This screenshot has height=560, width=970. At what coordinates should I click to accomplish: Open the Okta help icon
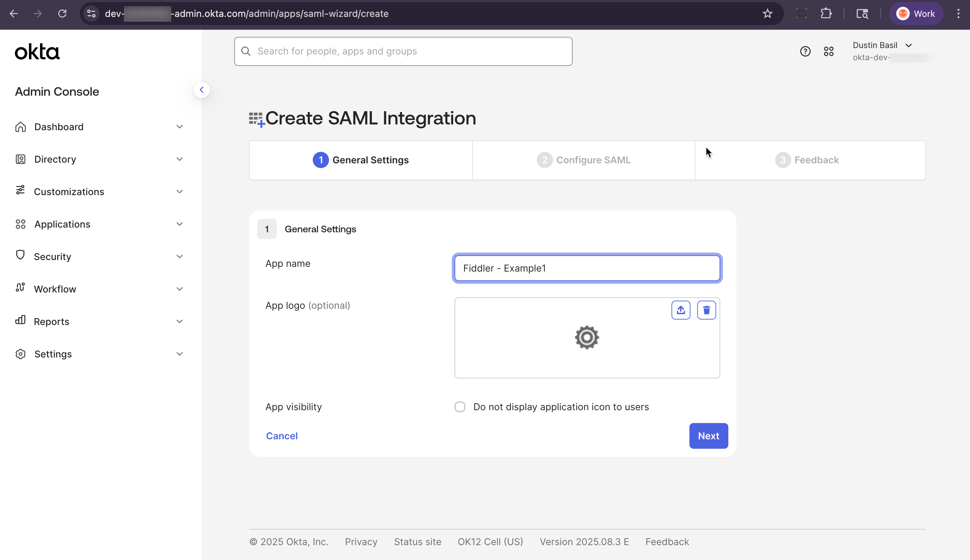[x=805, y=51]
